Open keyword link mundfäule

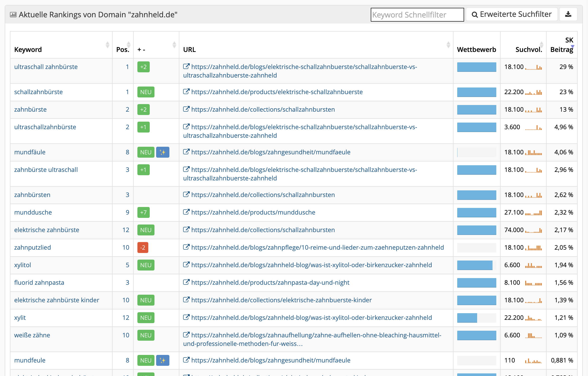pyautogui.click(x=30, y=152)
